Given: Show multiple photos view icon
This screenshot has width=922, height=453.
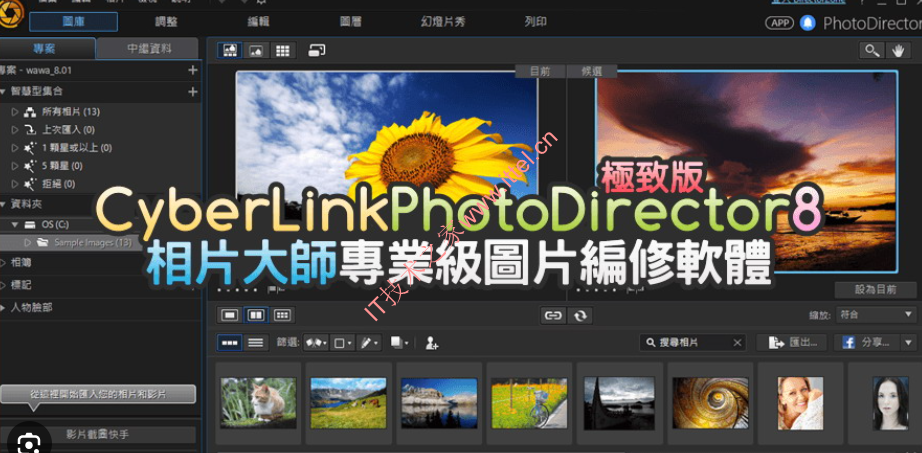Looking at the screenshot, I should pyautogui.click(x=282, y=315).
